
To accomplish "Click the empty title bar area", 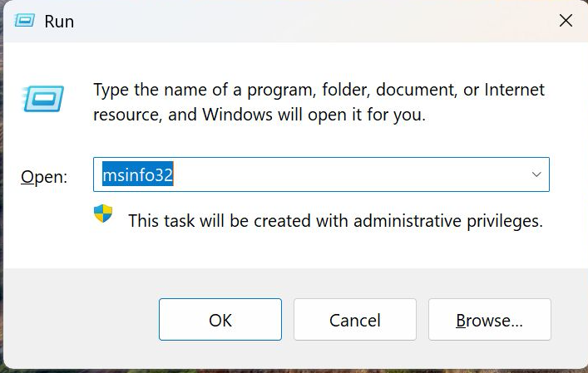I will point(291,21).
